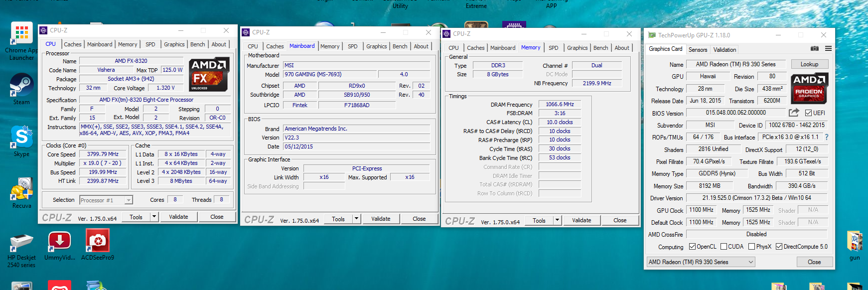This screenshot has width=868, height=290.
Task: Select the 'gun' desktop icon
Action: click(855, 246)
